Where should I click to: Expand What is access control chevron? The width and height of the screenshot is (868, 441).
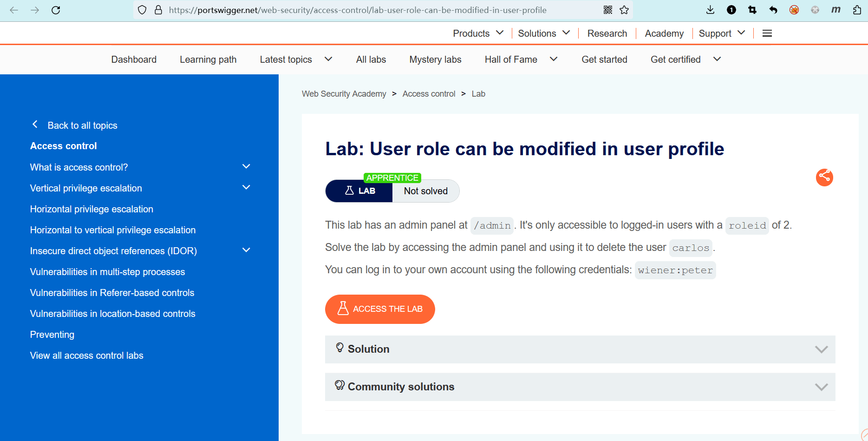(246, 167)
